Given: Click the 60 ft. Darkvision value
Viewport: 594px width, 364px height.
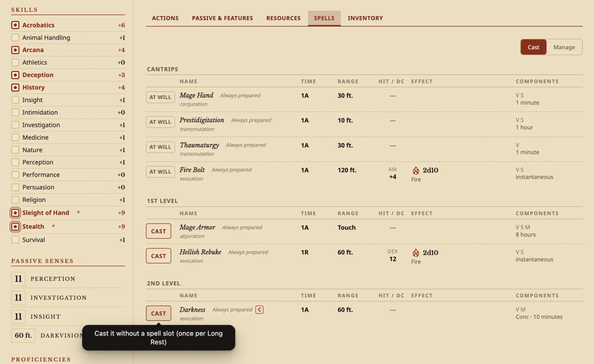Looking at the screenshot, I should tap(23, 335).
